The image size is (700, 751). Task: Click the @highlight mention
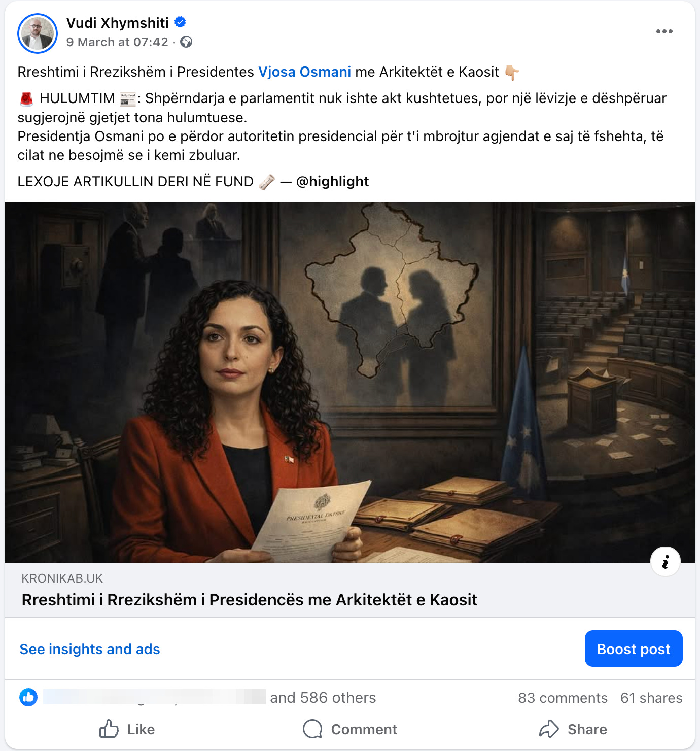(332, 182)
